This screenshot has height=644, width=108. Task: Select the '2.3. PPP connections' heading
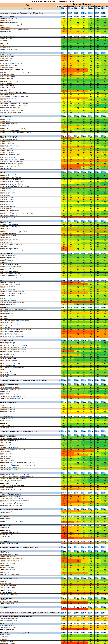28,417
